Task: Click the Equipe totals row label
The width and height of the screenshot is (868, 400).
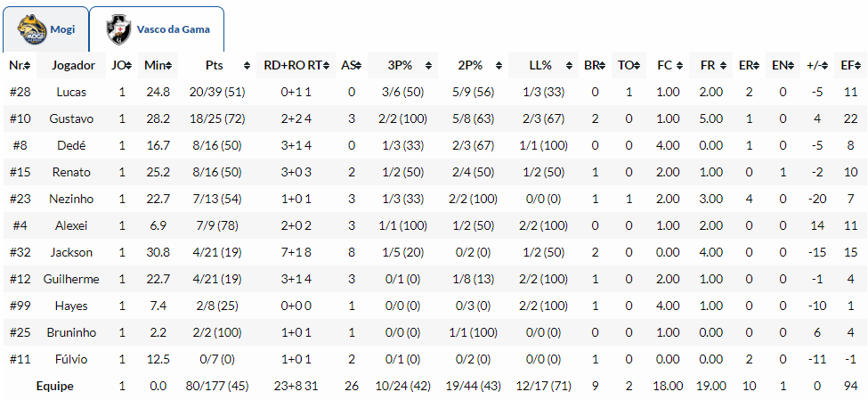Action: pyautogui.click(x=55, y=386)
